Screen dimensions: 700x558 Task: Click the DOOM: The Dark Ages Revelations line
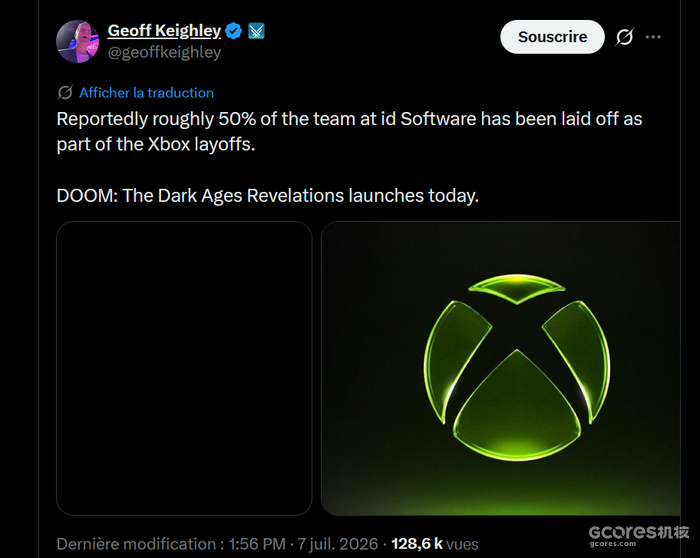pos(267,196)
